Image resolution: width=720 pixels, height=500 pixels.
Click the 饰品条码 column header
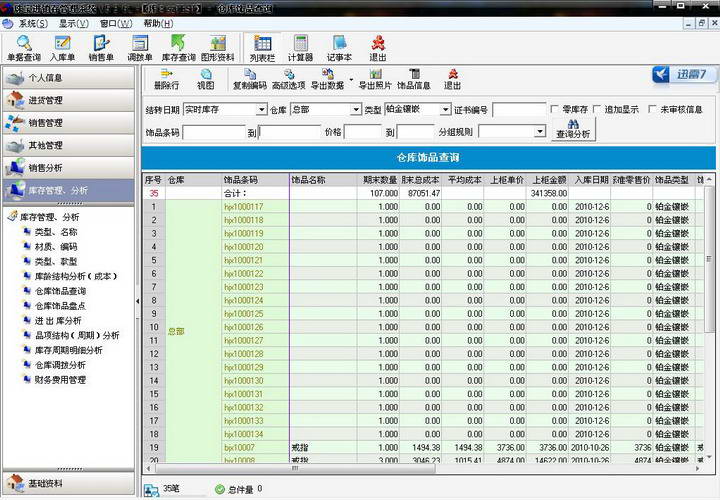click(255, 180)
